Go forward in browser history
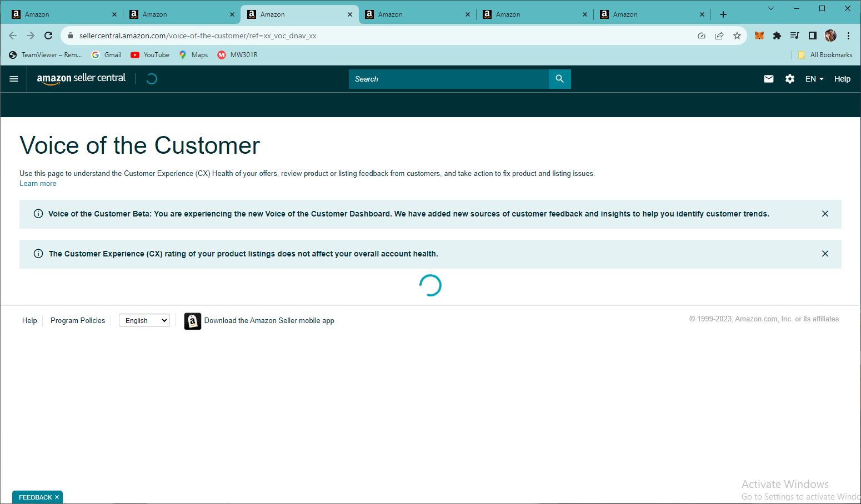This screenshot has height=504, width=861. 31,36
